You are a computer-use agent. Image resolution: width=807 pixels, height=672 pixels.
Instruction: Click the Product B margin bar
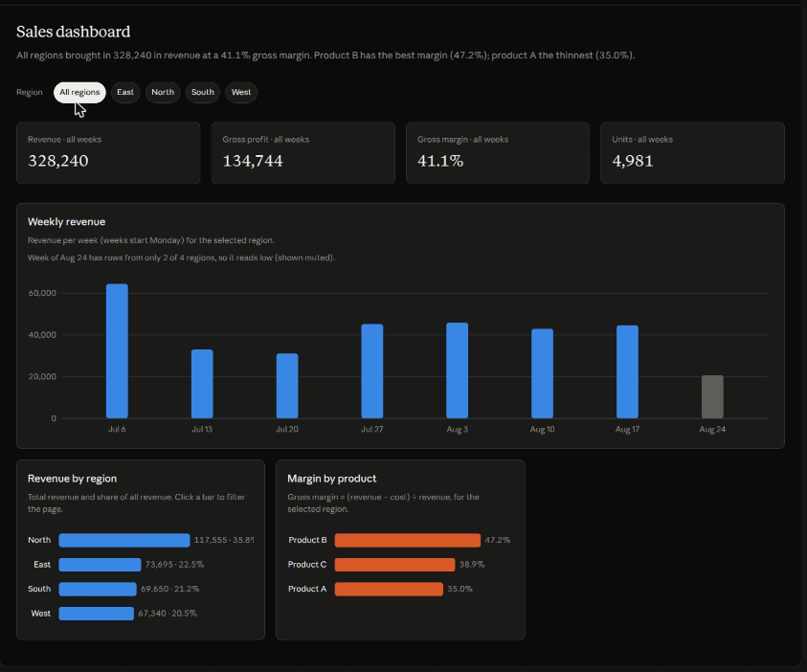(x=408, y=540)
